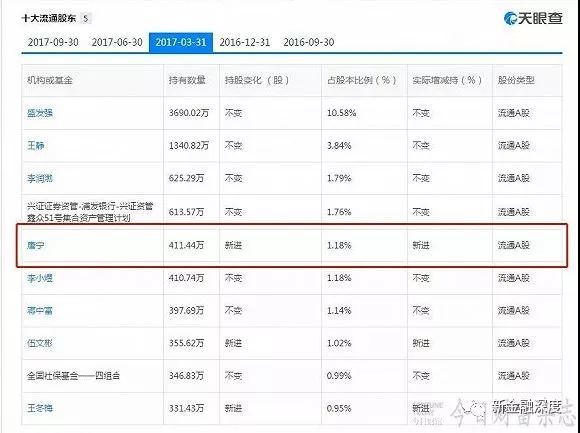This screenshot has width=580, height=433.
Task: Click the 机构或基金 column header
Action: (x=50, y=80)
